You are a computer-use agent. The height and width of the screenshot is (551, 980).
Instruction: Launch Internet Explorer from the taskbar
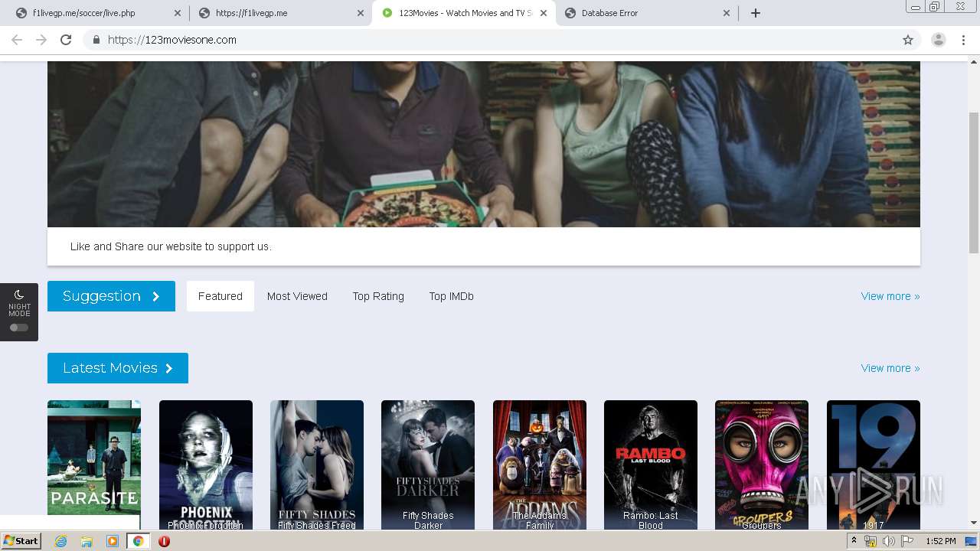[x=60, y=541]
